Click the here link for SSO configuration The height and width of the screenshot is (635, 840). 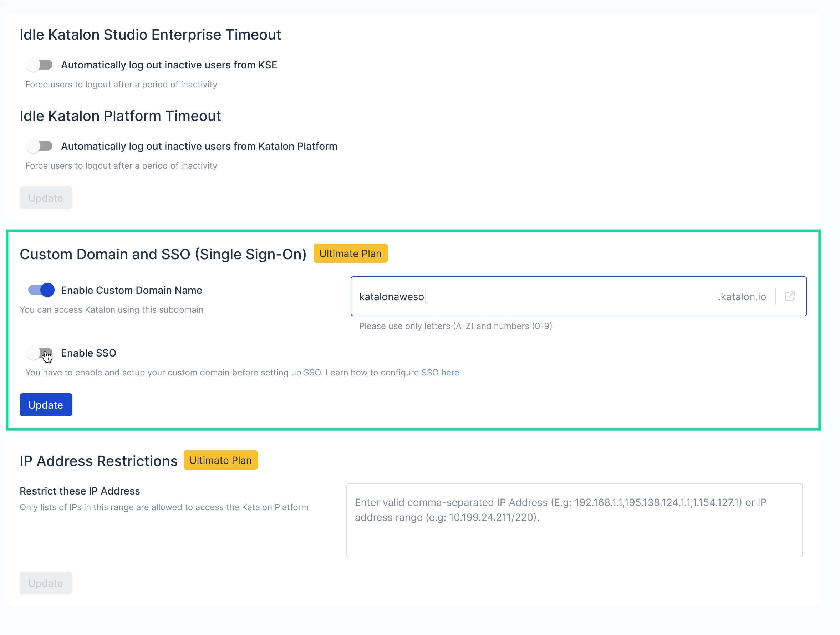pos(450,372)
